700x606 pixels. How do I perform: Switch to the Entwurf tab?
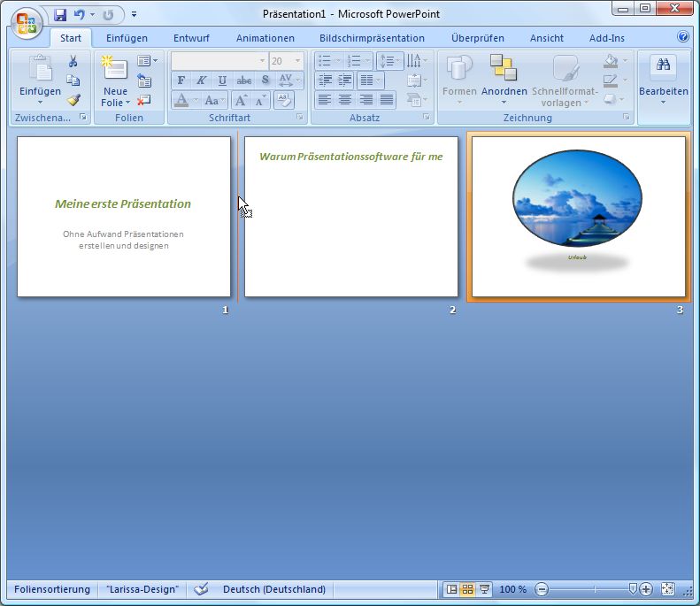191,38
